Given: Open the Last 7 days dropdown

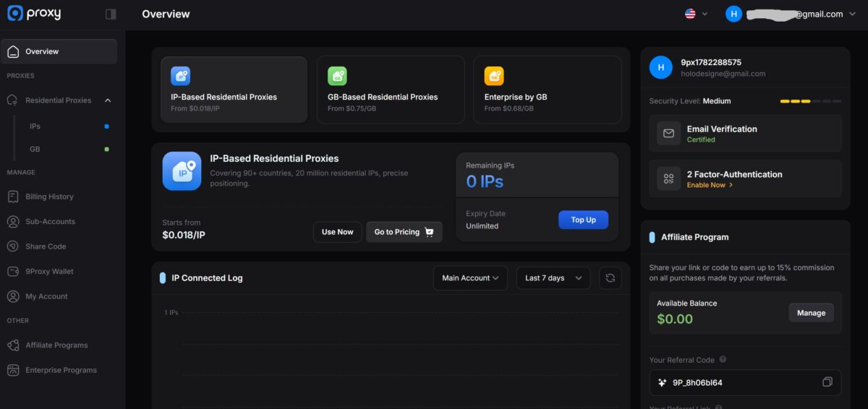Looking at the screenshot, I should (553, 278).
